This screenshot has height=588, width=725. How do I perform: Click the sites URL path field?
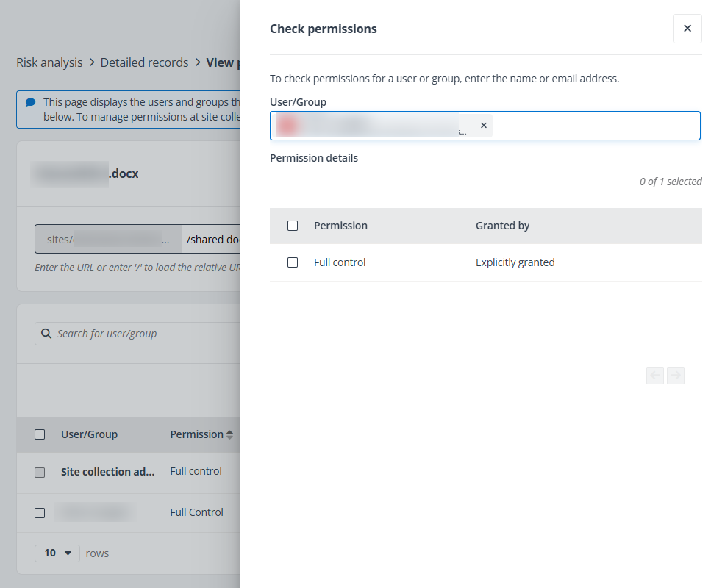[x=107, y=239]
